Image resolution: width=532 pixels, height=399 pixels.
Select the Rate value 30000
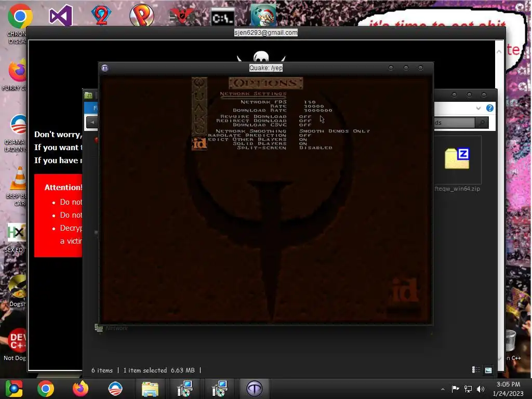(x=314, y=106)
